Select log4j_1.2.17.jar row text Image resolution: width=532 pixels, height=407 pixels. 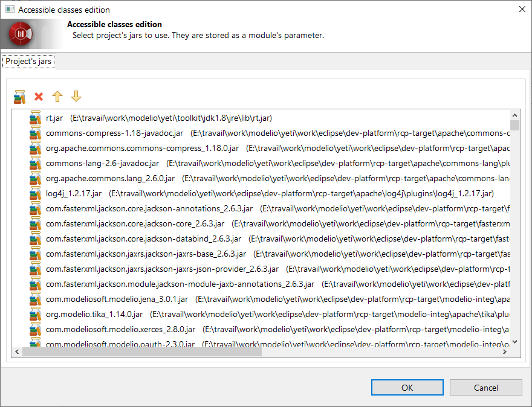pyautogui.click(x=270, y=193)
